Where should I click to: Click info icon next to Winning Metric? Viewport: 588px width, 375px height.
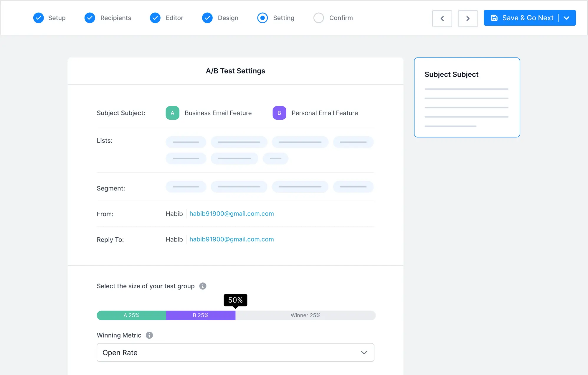coord(149,335)
